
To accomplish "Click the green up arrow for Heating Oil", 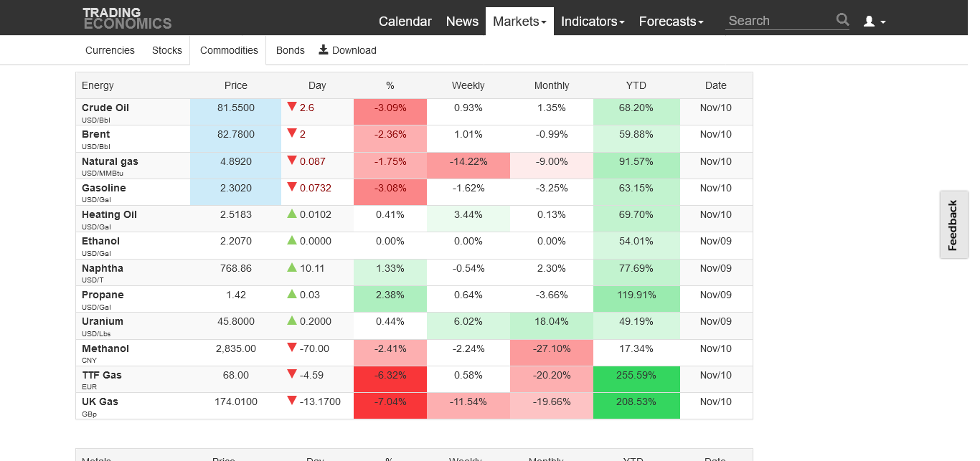I will tap(292, 214).
